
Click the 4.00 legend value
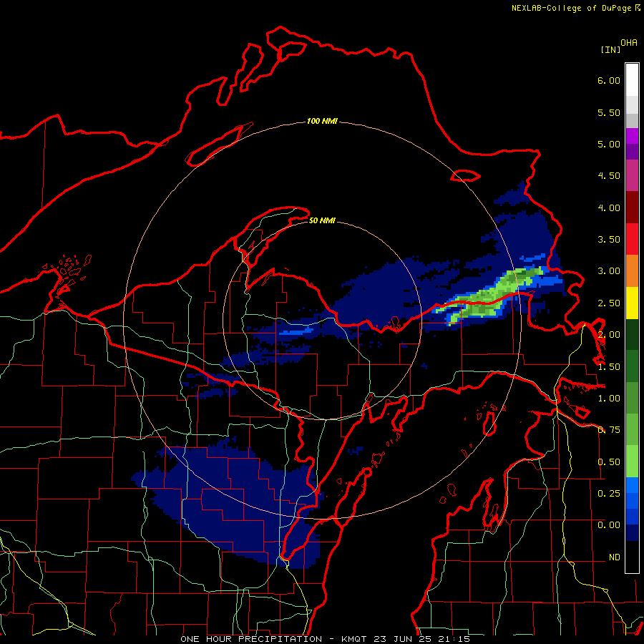(609, 208)
